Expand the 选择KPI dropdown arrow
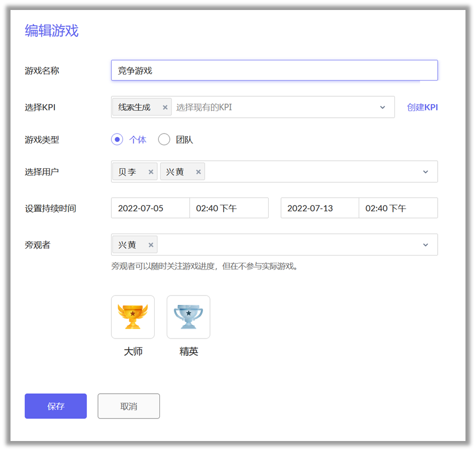 click(x=382, y=107)
